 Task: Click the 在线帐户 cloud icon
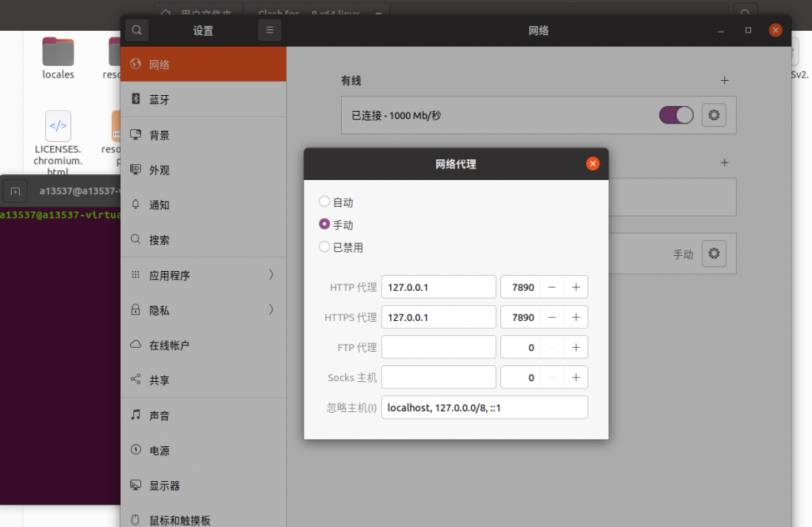(136, 344)
